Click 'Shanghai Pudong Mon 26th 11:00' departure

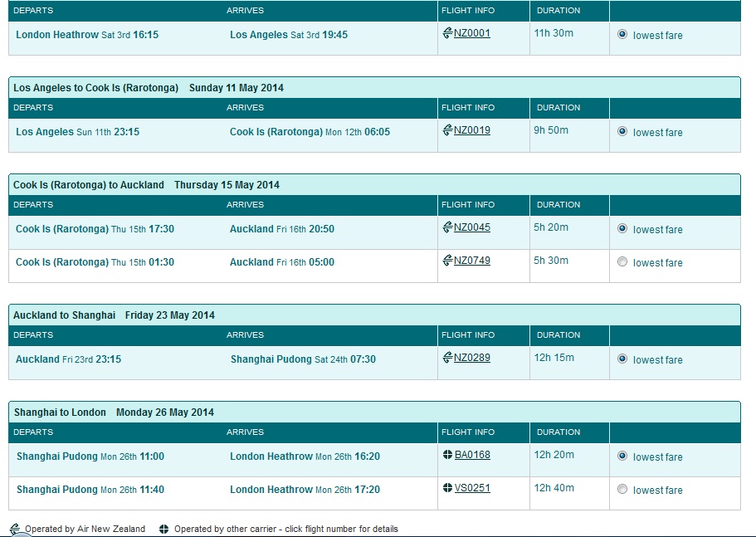coord(90,456)
